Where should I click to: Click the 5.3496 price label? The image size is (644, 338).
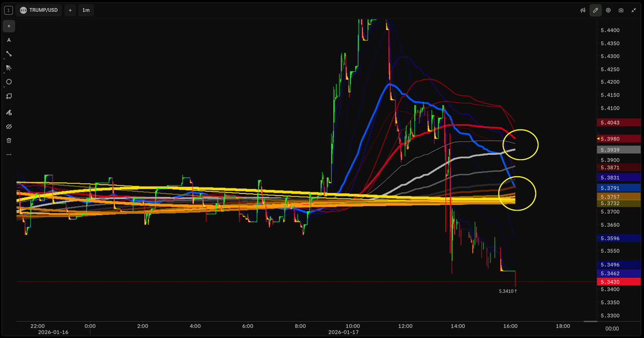(619, 264)
